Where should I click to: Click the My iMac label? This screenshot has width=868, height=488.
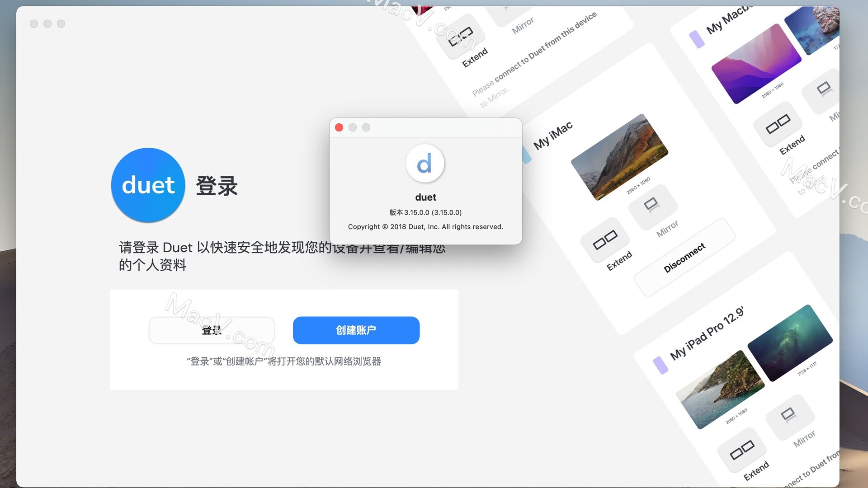point(553,135)
